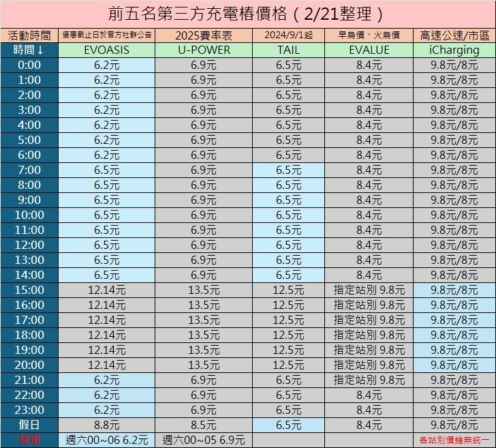
Task: Select TAIL 12.5元 at 17:00
Action: click(x=288, y=320)
